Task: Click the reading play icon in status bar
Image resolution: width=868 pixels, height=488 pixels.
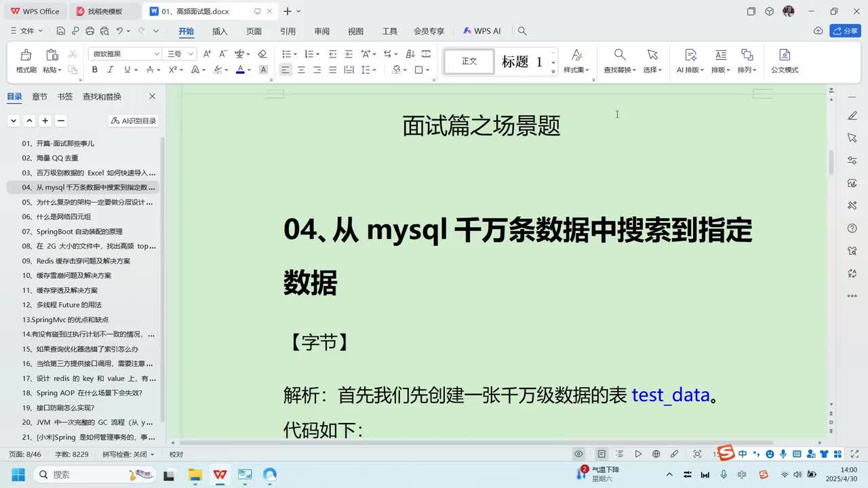Action: (638, 454)
